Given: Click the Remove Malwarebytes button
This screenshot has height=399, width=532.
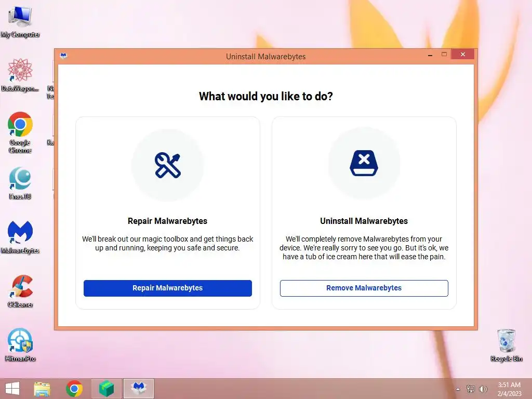Looking at the screenshot, I should (x=364, y=288).
